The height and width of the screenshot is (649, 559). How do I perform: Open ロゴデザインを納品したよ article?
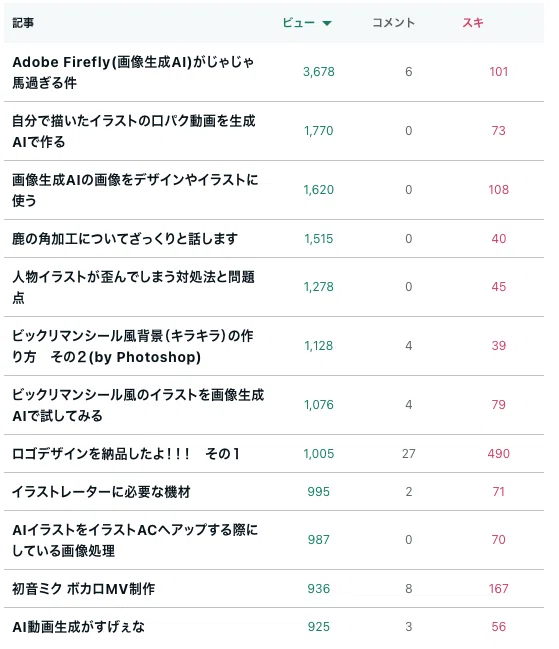[126, 454]
